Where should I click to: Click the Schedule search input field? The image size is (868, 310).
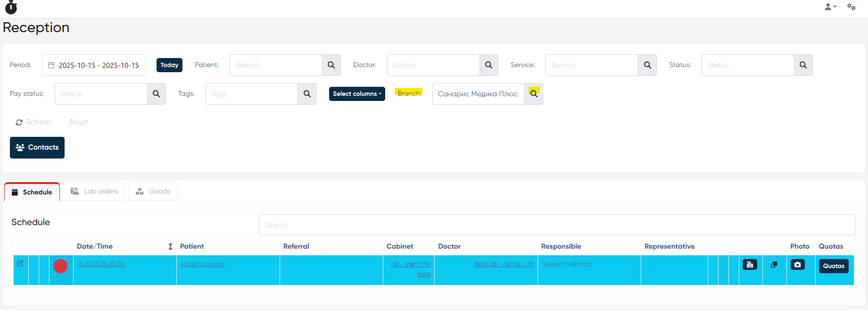point(556,225)
